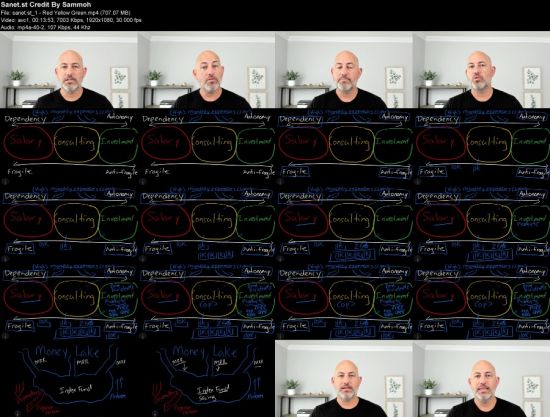Screen dimensions: 550x417
Task: Open the third thumbnail in the bottom row
Action: point(344,378)
